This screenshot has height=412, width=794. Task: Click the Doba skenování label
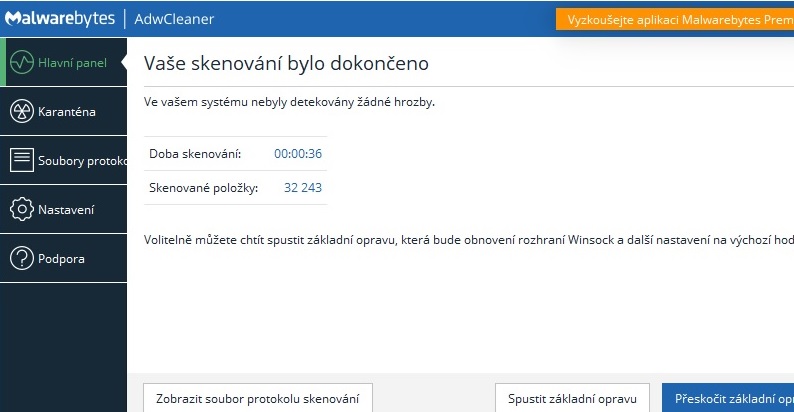(x=195, y=153)
